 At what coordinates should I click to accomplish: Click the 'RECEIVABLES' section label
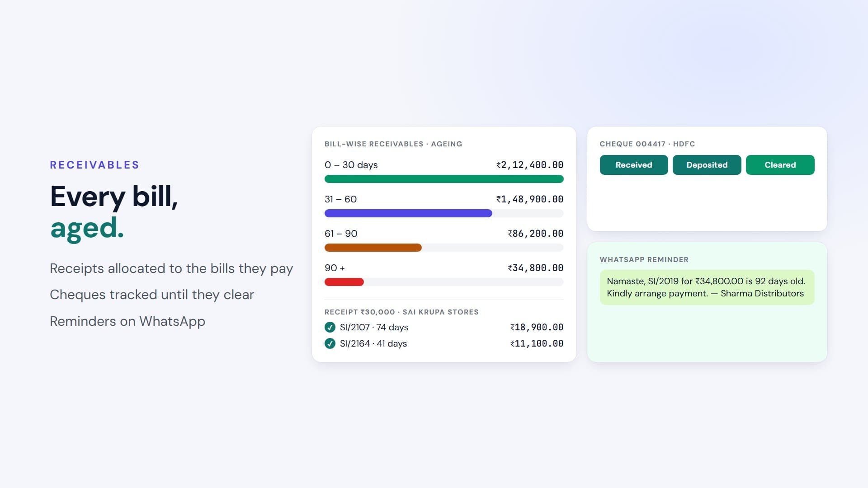point(94,165)
